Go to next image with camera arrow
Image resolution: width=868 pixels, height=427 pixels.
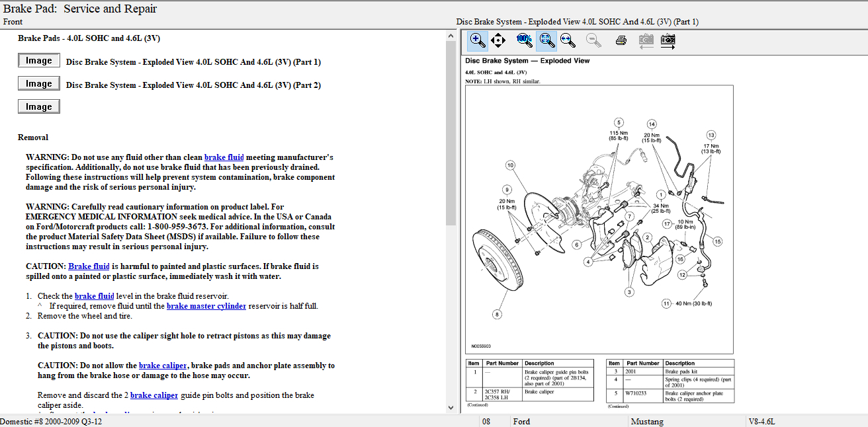point(668,40)
